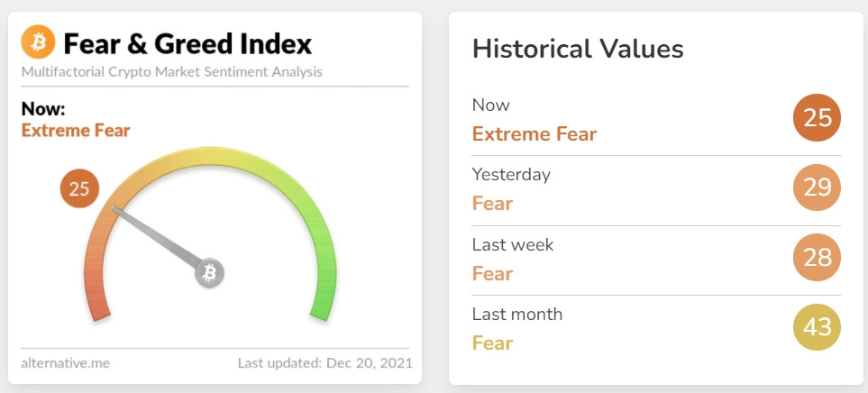Click the silver Bitcoin coin at needle pivot

(x=209, y=272)
